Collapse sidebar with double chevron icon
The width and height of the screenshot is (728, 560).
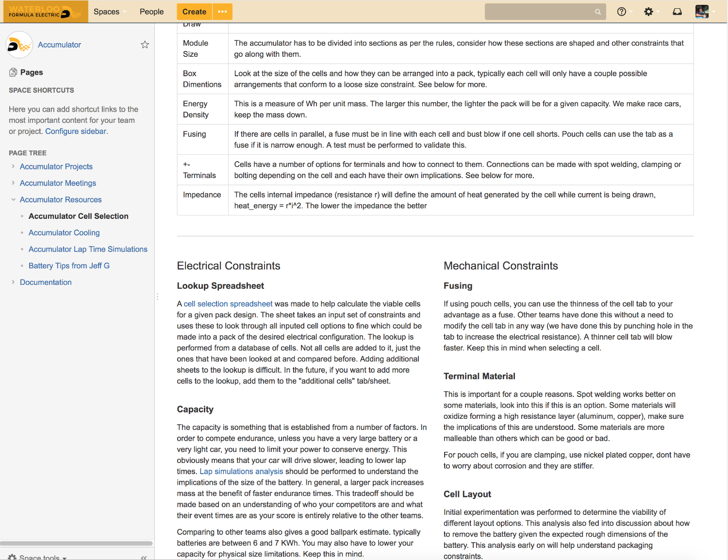(144, 557)
